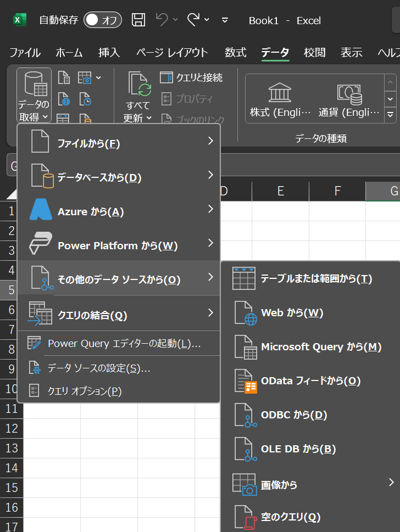Open the Undo history dropdown arrow
The width and height of the screenshot is (400, 532).
point(176,20)
